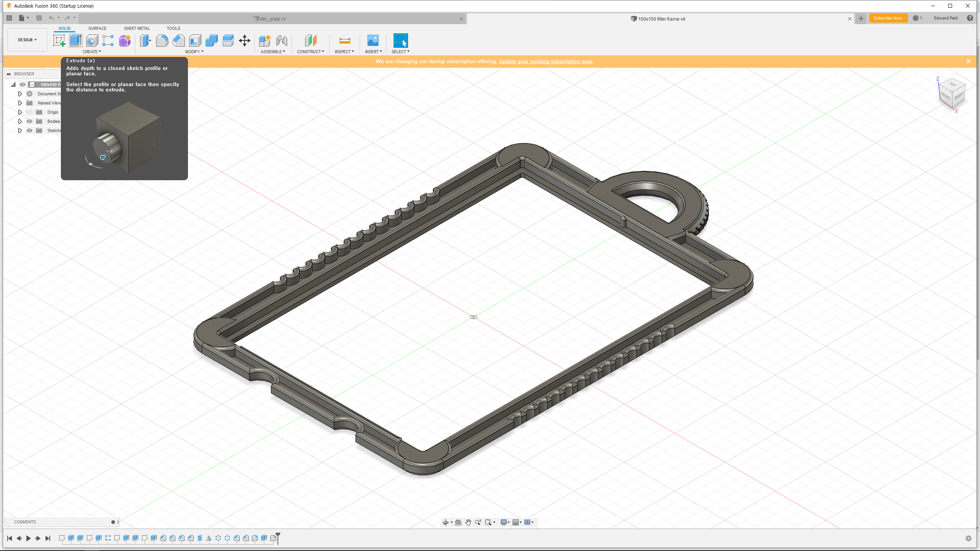Switch to the SURFACE tab
This screenshot has height=551, width=980.
[97, 28]
